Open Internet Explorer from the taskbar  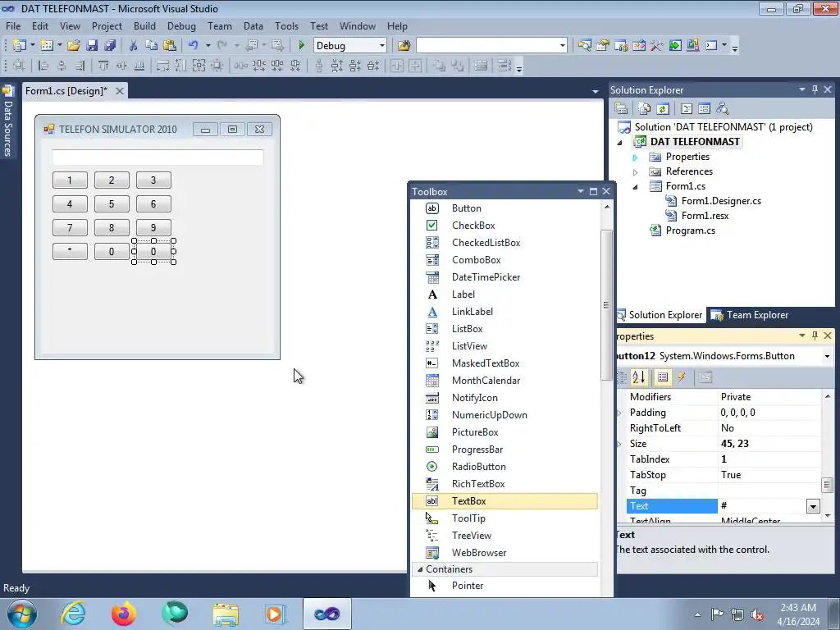(73, 614)
